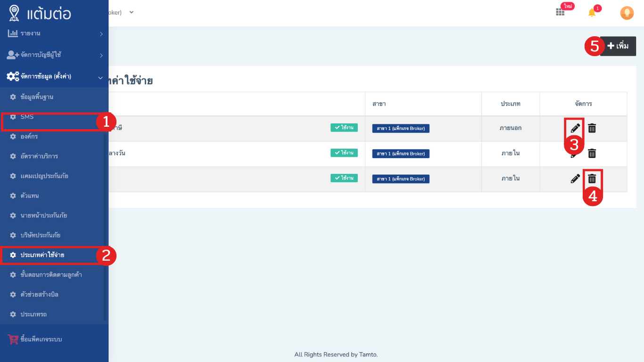Expand the รายงาน menu chevron

pyautogui.click(x=101, y=34)
